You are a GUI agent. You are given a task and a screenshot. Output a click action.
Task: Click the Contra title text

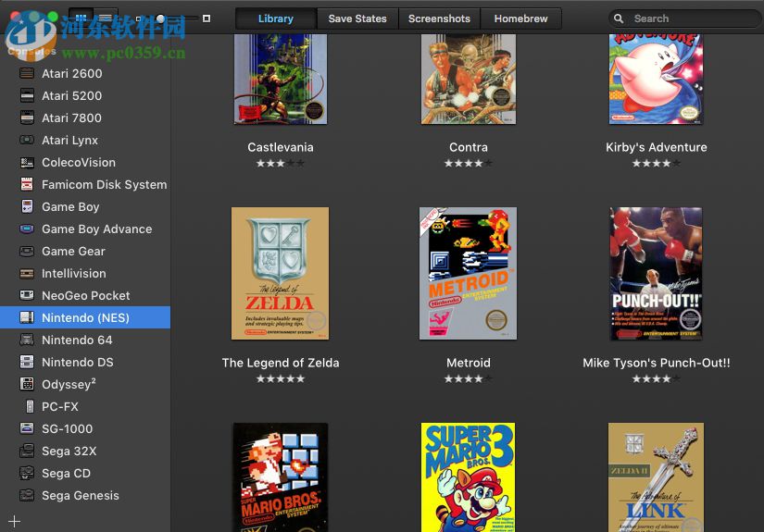tap(469, 147)
